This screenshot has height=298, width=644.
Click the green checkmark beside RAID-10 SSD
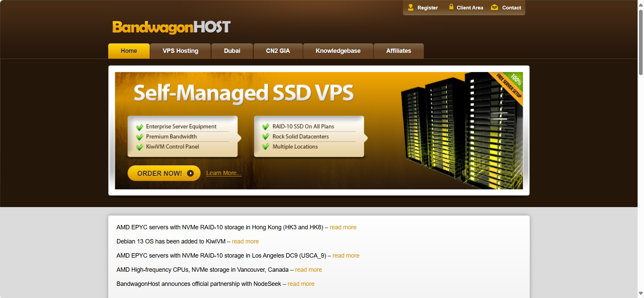pos(266,127)
